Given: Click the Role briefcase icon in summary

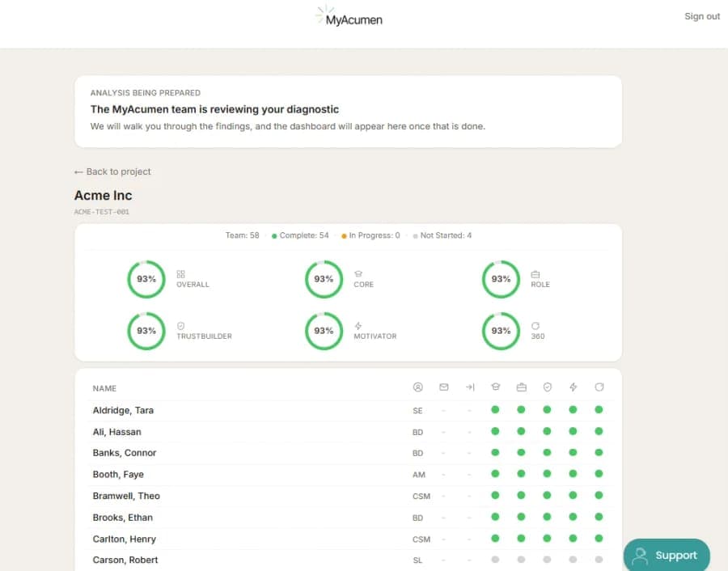Looking at the screenshot, I should click(535, 274).
